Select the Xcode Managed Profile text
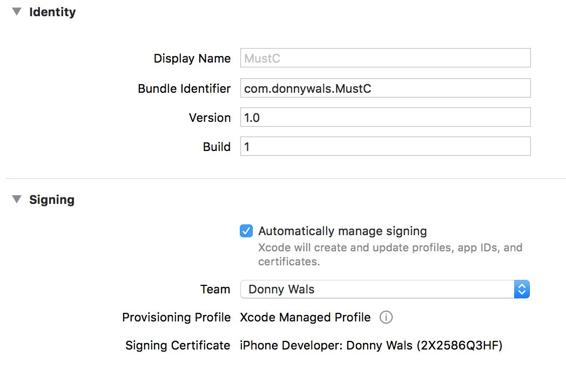The height and width of the screenshot is (370, 566). (305, 317)
